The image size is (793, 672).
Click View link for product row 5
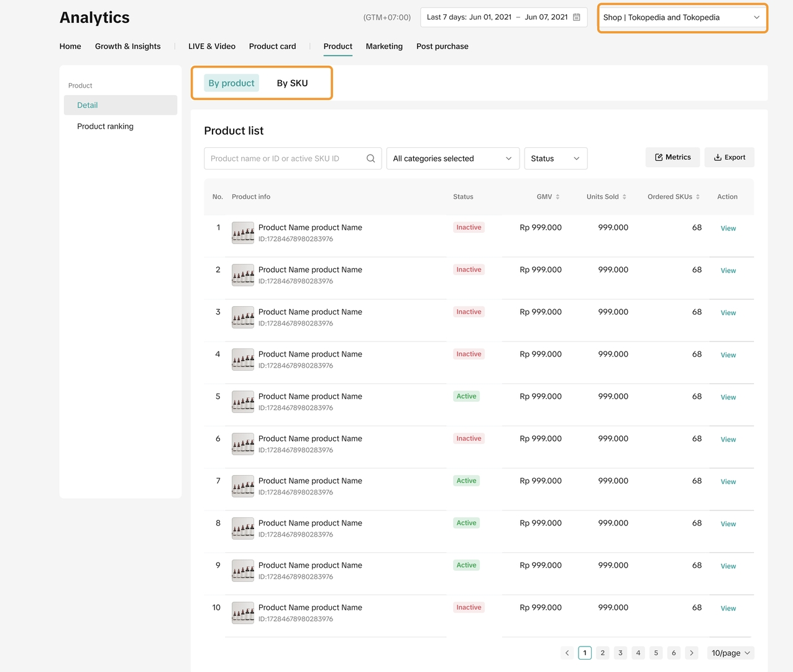(728, 397)
